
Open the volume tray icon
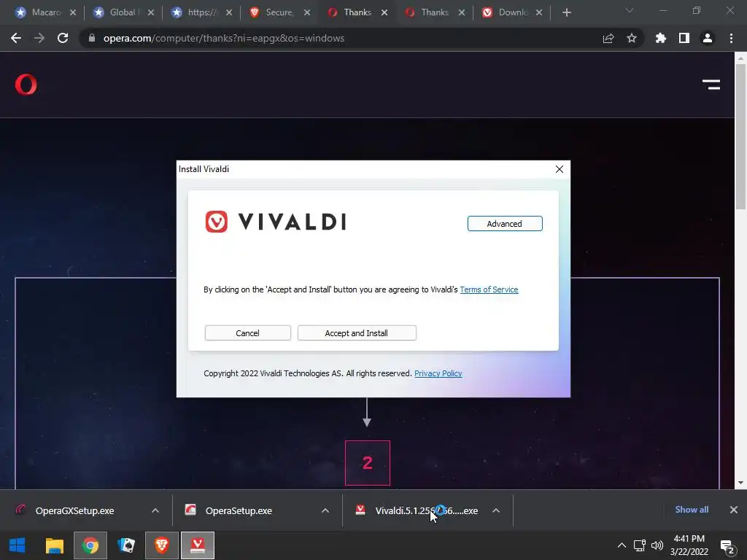click(657, 545)
